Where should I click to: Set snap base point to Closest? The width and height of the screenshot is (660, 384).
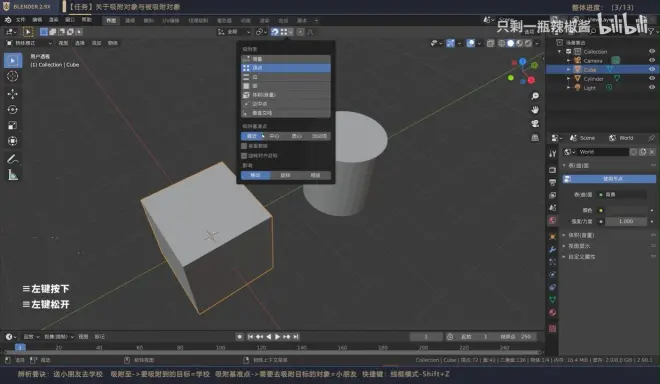click(x=252, y=136)
